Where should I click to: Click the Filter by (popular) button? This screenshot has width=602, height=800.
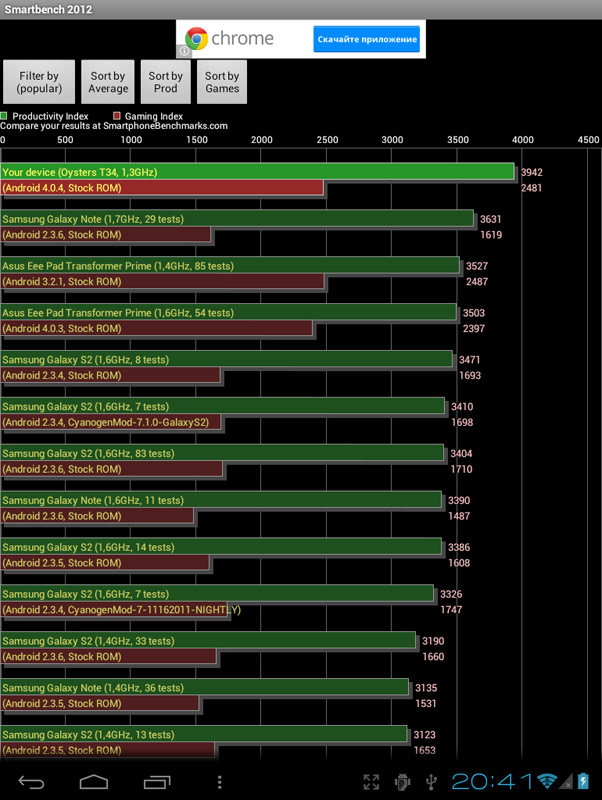point(39,82)
